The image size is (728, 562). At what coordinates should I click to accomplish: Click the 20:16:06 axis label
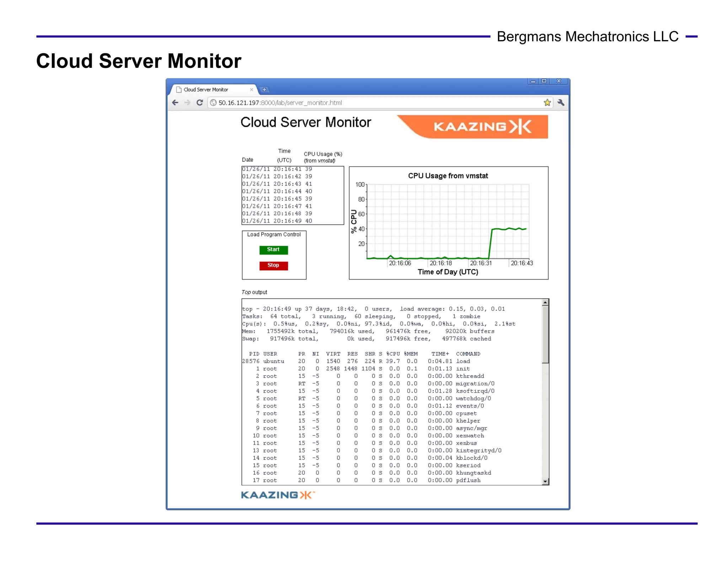pyautogui.click(x=400, y=263)
